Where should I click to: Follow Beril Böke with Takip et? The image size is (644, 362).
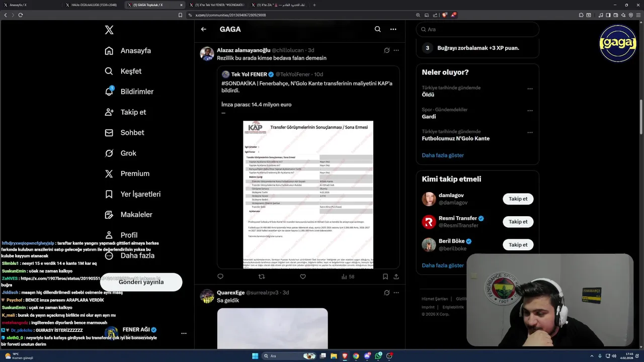coord(518,245)
